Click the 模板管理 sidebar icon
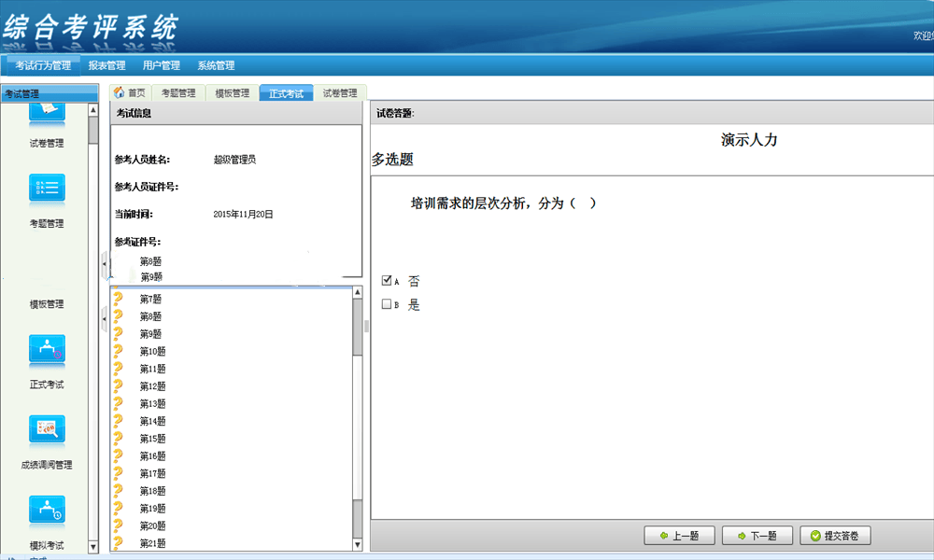934x560 pixels. pos(47,271)
